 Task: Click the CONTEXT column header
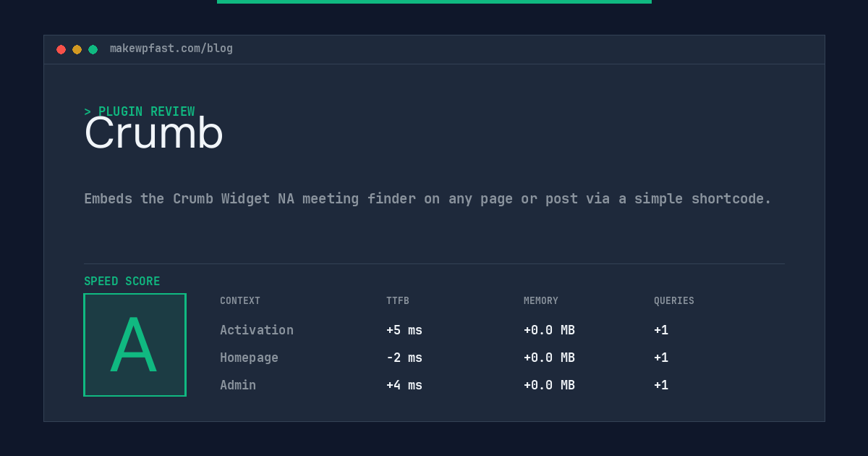pos(240,300)
